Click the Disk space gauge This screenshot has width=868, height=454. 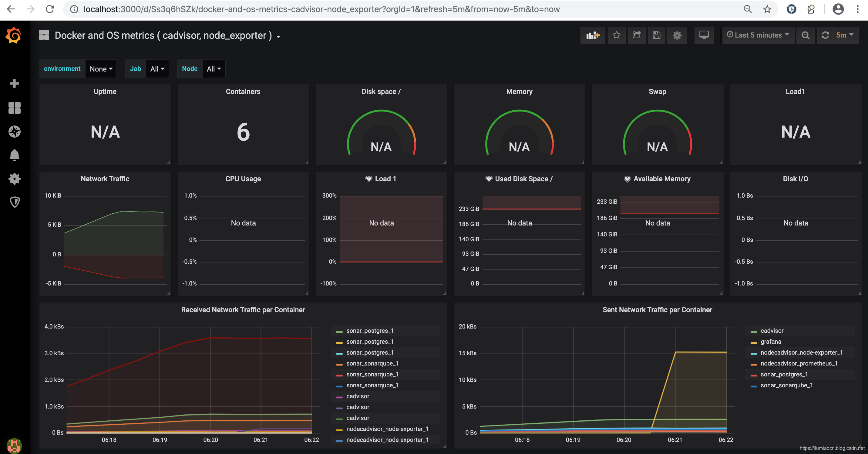click(x=382, y=133)
